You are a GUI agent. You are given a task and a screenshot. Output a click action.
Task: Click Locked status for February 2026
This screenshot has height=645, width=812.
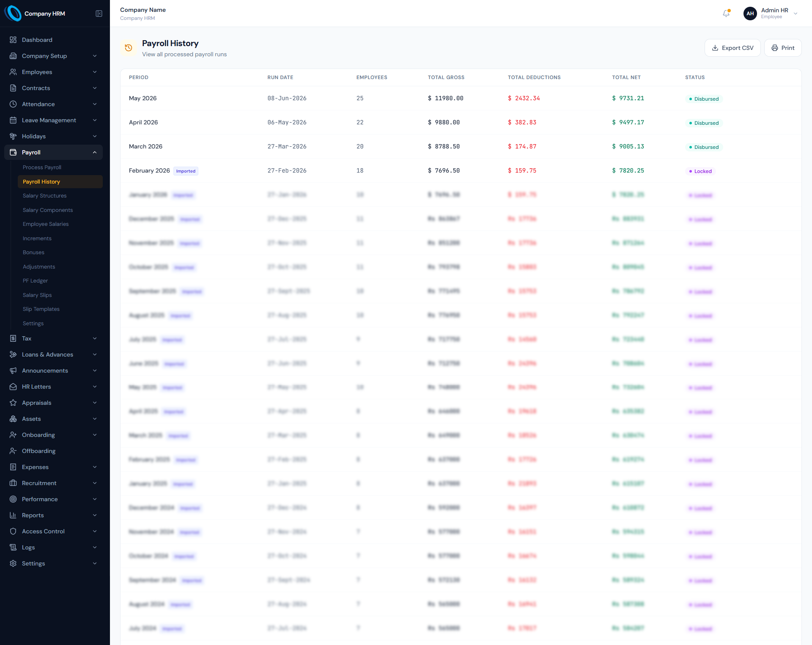click(x=700, y=171)
